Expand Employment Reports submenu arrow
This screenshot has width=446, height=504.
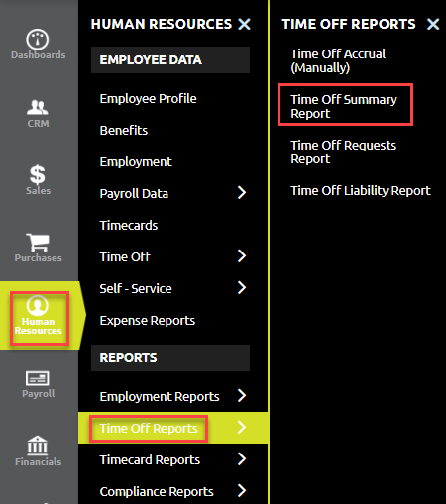242,395
